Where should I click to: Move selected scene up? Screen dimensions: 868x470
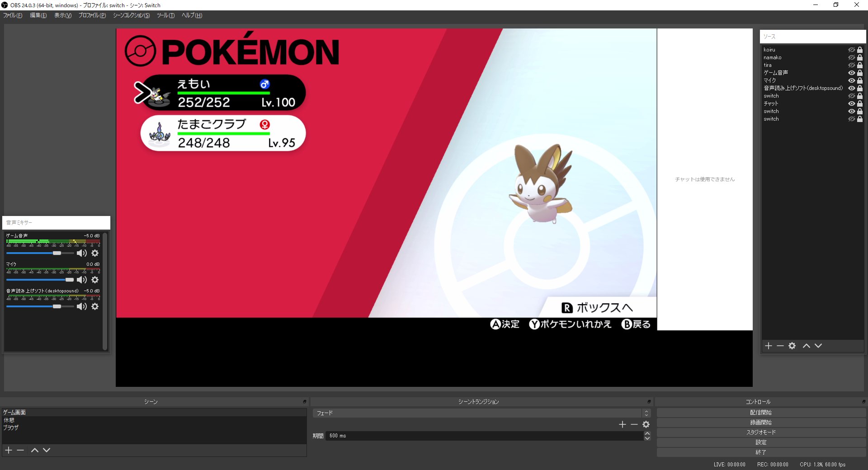[35, 450]
